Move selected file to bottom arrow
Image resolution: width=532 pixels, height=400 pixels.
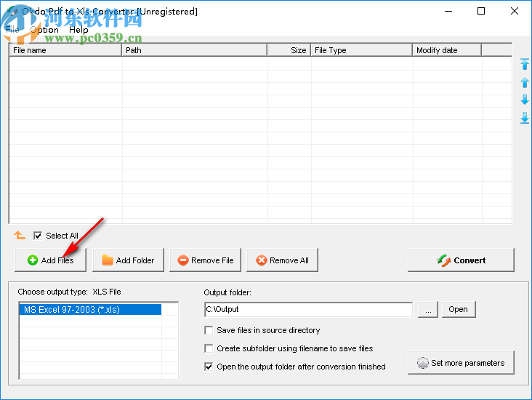pos(525,118)
